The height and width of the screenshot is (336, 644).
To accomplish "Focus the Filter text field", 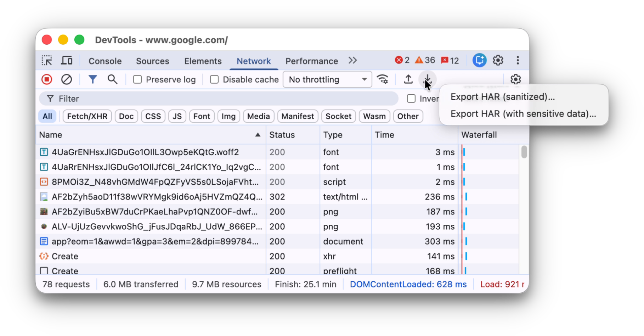I will point(219,99).
